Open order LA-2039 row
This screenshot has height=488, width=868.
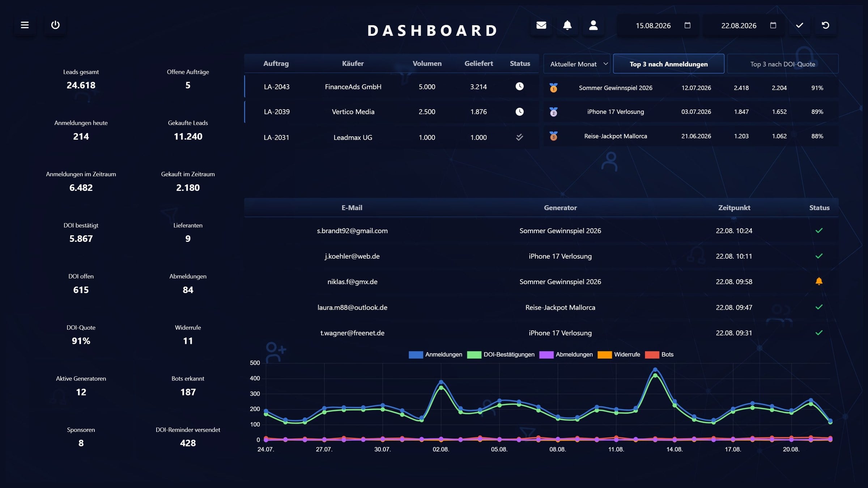coord(392,112)
